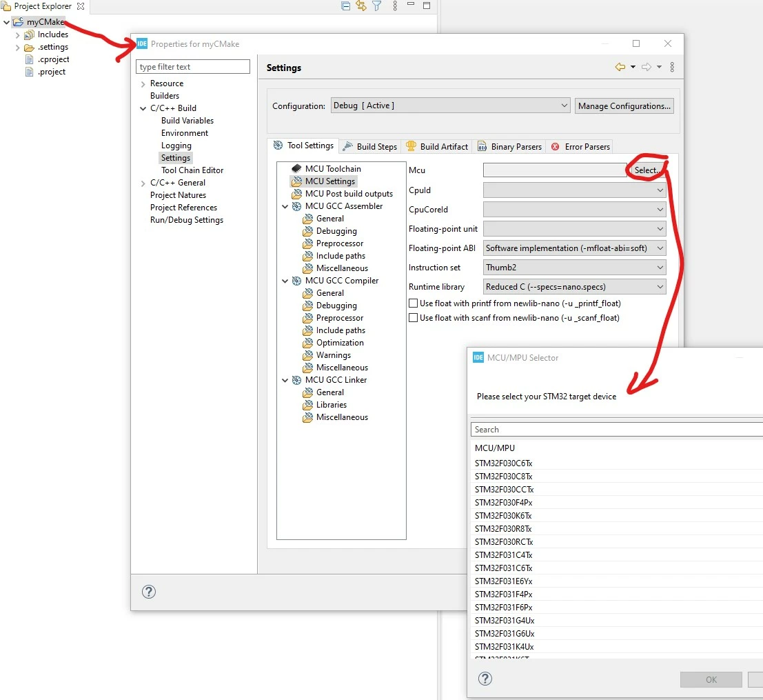Open filter icon in Project Explorer toolbar
The image size is (763, 700).
click(376, 6)
